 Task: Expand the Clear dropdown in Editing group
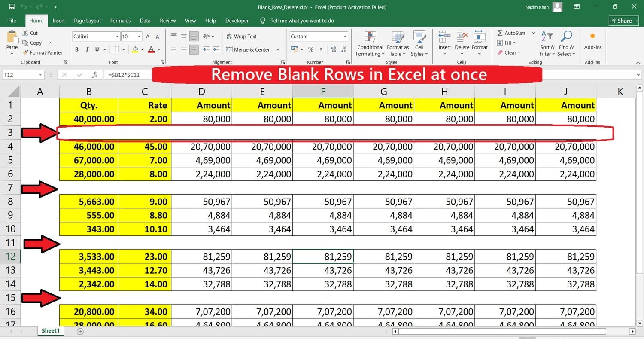pyautogui.click(x=519, y=52)
